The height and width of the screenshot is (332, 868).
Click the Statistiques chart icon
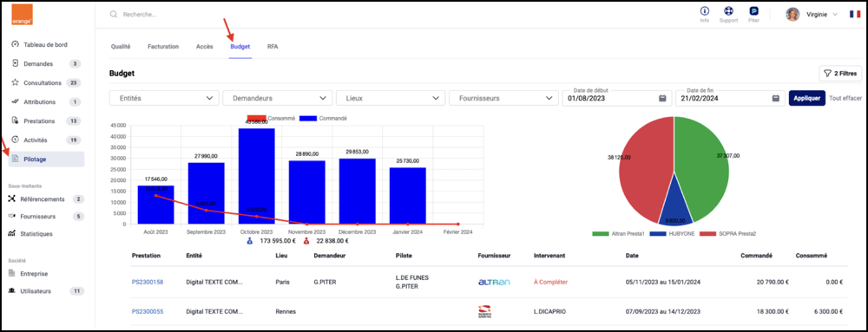(x=11, y=234)
